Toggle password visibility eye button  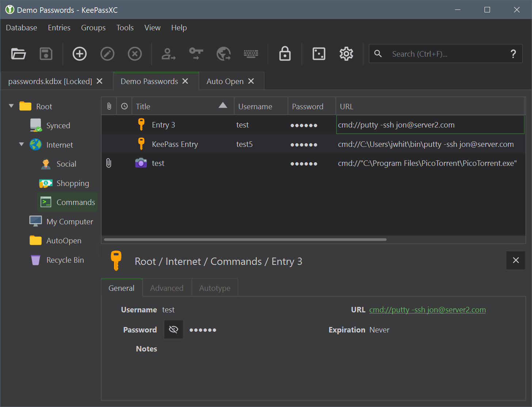click(174, 330)
